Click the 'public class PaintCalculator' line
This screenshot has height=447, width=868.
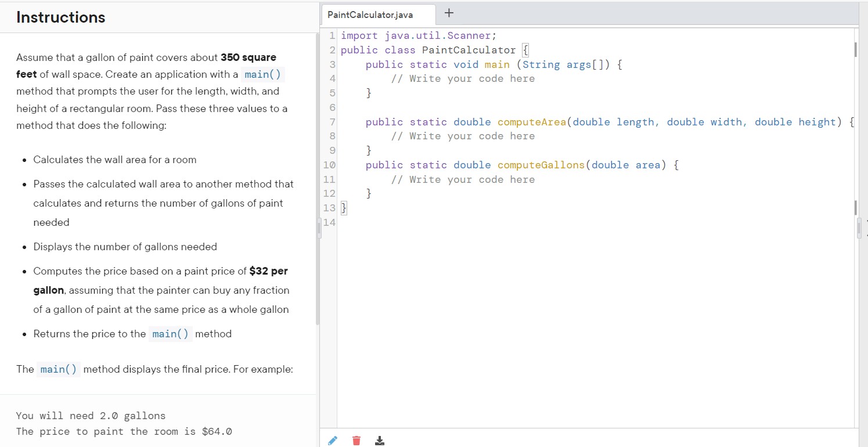click(435, 50)
